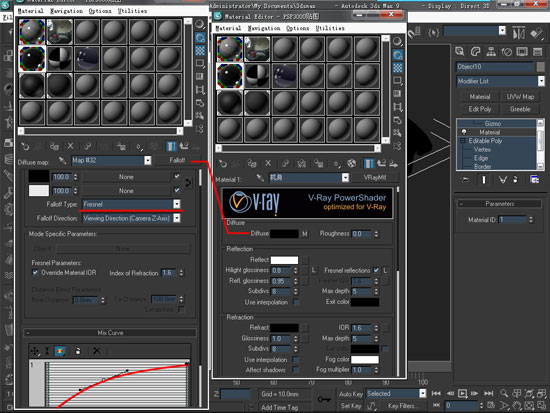Toggle Override Material IOR checkbox
The width and height of the screenshot is (550, 413).
click(x=35, y=273)
